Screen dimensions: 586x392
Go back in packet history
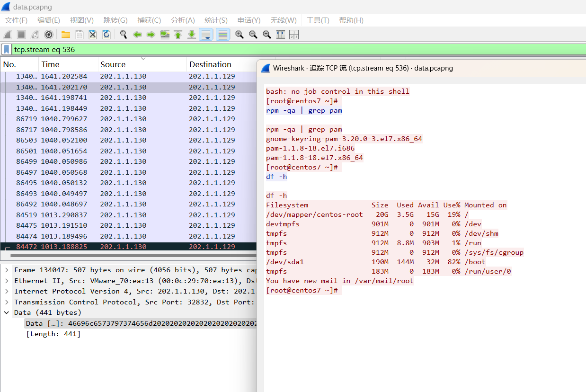137,35
